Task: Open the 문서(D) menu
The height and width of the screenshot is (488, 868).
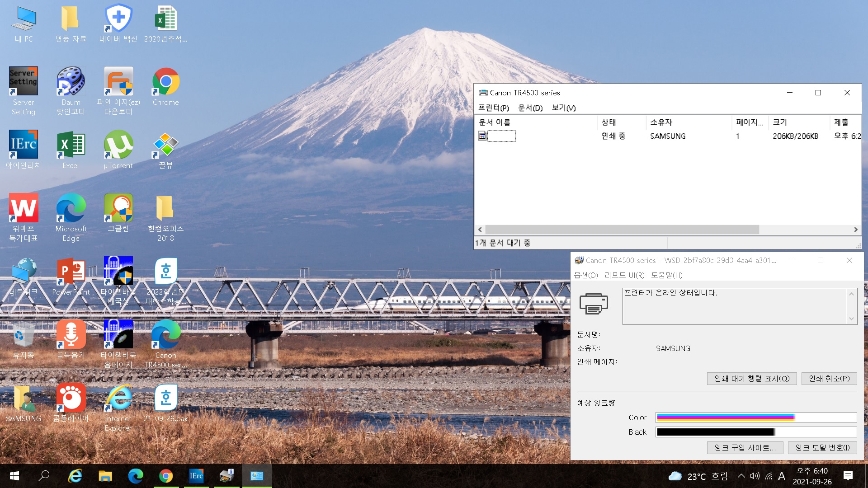Action: (x=530, y=108)
